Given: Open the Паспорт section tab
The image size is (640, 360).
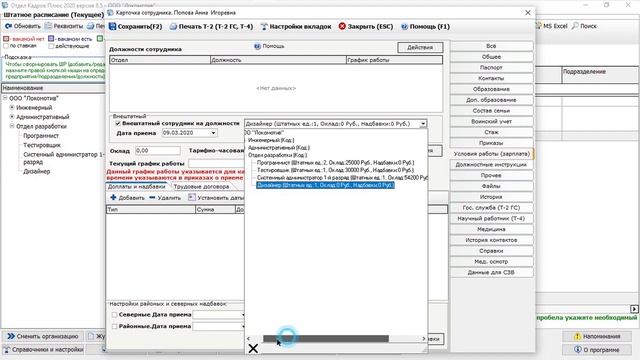Looking at the screenshot, I should coord(491,67).
